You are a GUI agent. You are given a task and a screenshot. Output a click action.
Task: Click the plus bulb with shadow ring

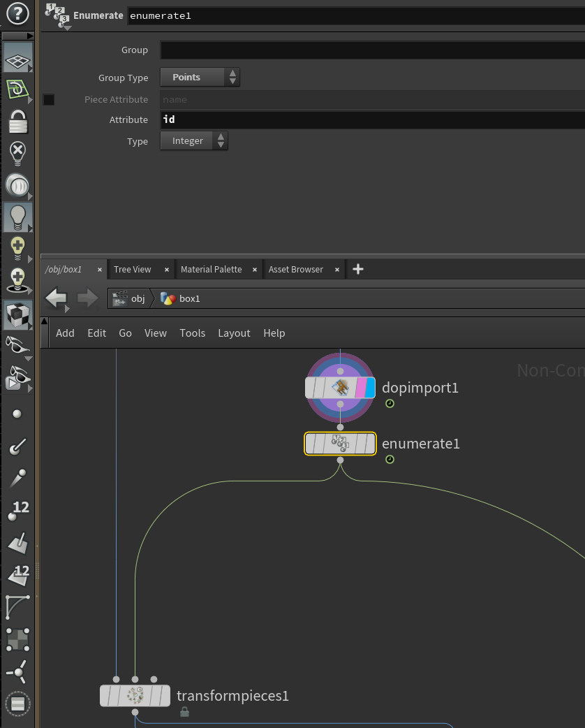pyautogui.click(x=17, y=281)
